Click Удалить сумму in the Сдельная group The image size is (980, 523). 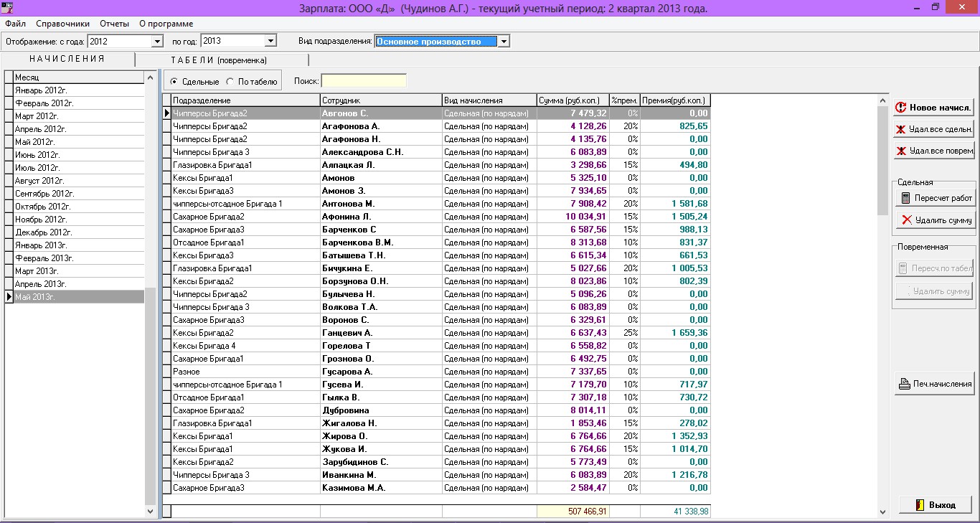(935, 220)
